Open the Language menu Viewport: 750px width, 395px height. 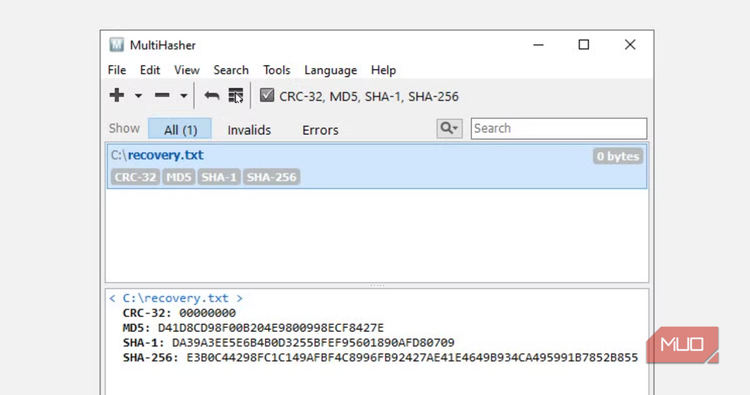click(x=331, y=70)
